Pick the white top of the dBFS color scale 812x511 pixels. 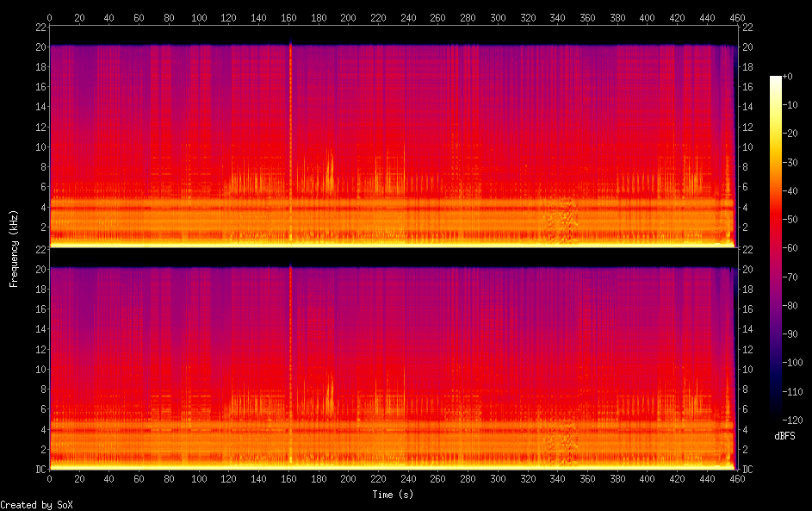click(776, 78)
